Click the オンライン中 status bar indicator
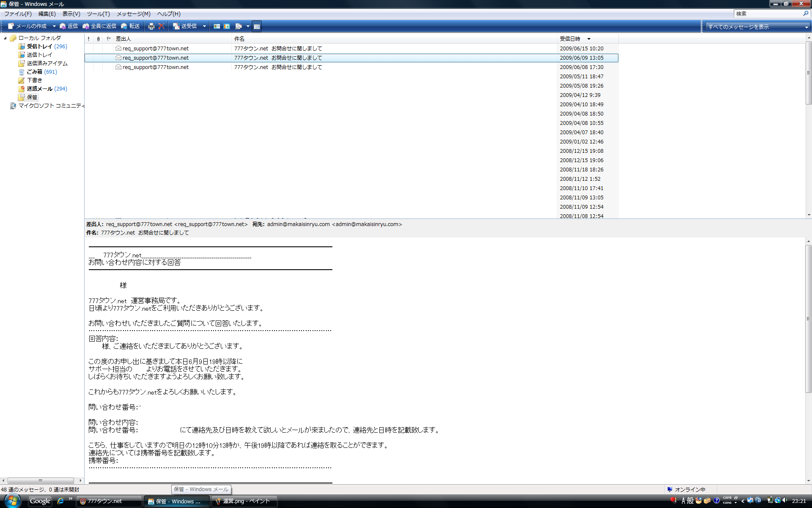Screen dimensions: 812x508 click(686, 490)
